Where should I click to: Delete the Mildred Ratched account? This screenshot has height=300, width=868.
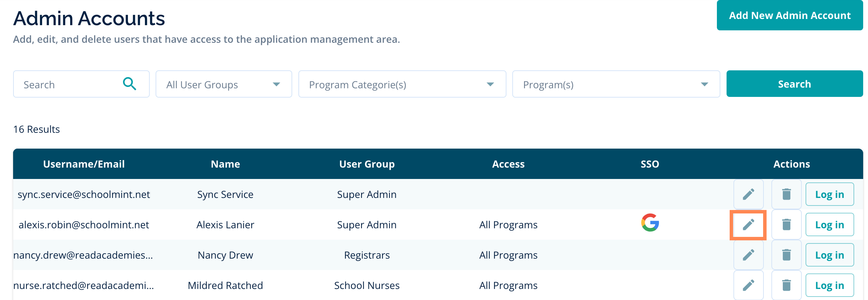click(786, 285)
